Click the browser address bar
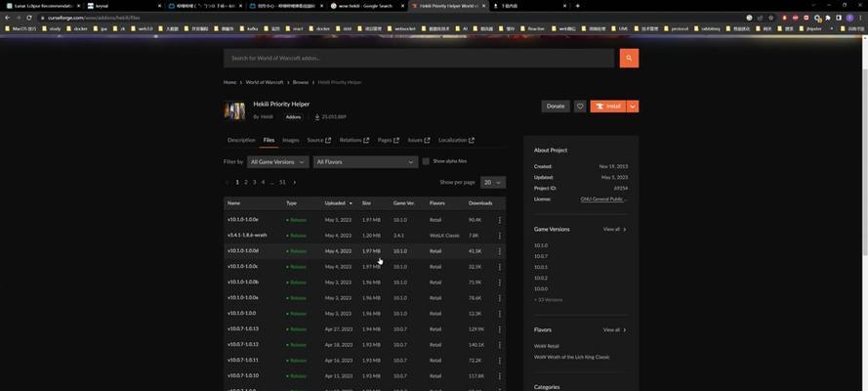 pyautogui.click(x=388, y=18)
